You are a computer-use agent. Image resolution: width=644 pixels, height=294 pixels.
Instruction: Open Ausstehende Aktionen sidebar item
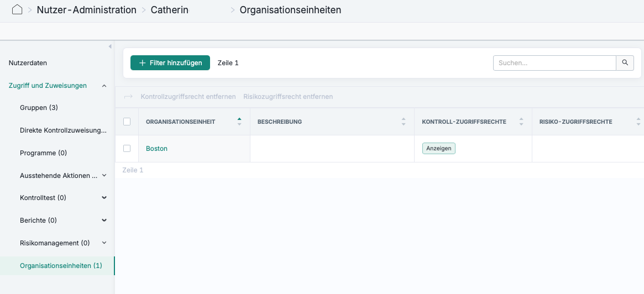[x=59, y=175]
